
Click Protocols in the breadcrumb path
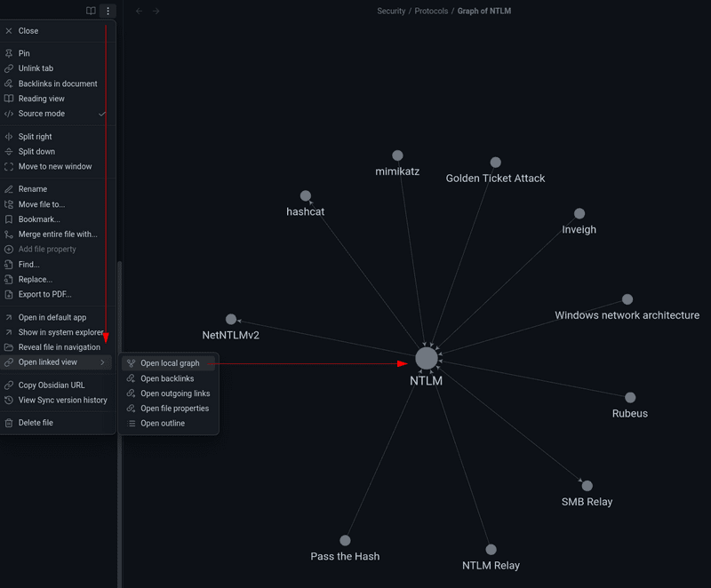(431, 12)
